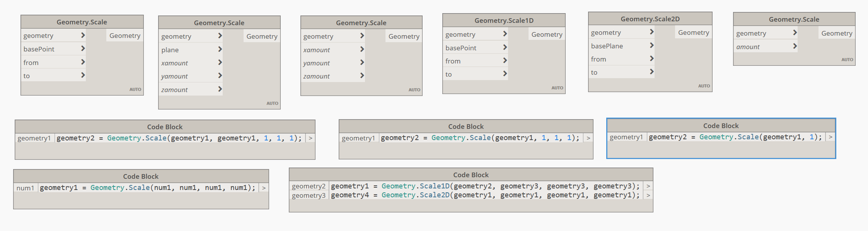
Task: Click the Geometry output port of the Geometry.Scale2D node
Action: coord(693,33)
